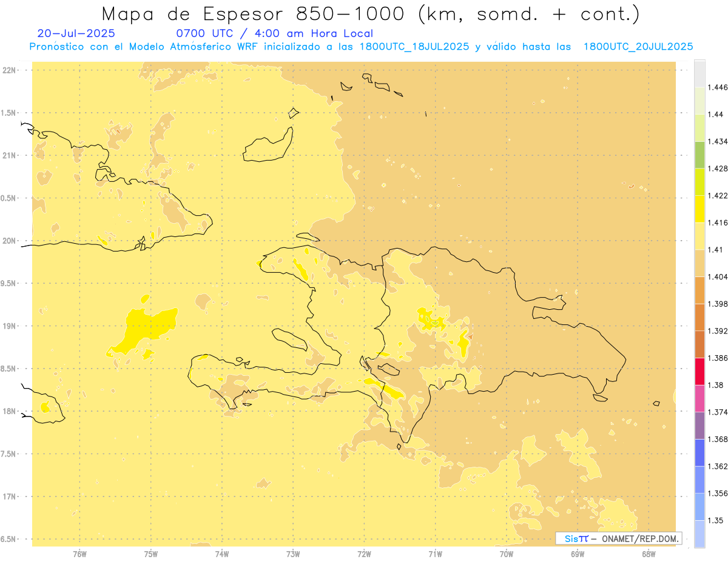
Task: Click the latitude label '20N'
Action: [9, 241]
